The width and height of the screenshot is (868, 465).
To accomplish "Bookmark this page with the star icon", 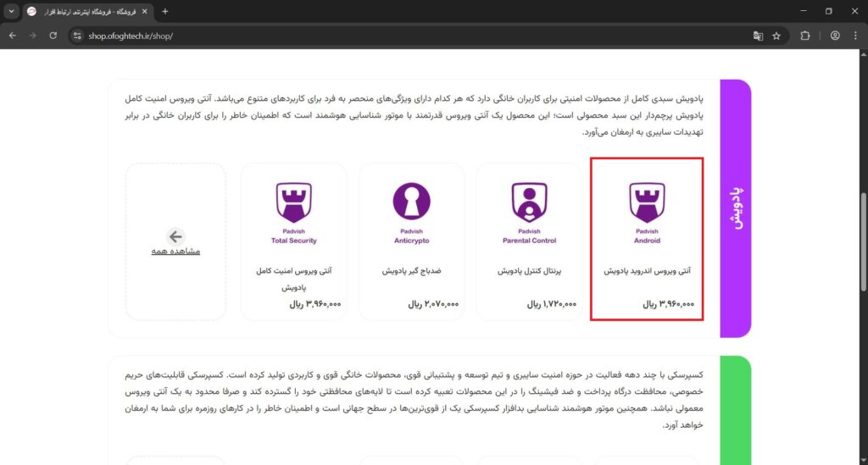I will point(776,36).
